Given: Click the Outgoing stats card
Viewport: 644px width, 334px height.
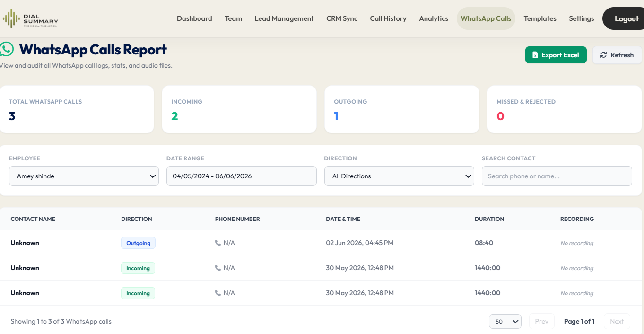Looking at the screenshot, I should 402,109.
